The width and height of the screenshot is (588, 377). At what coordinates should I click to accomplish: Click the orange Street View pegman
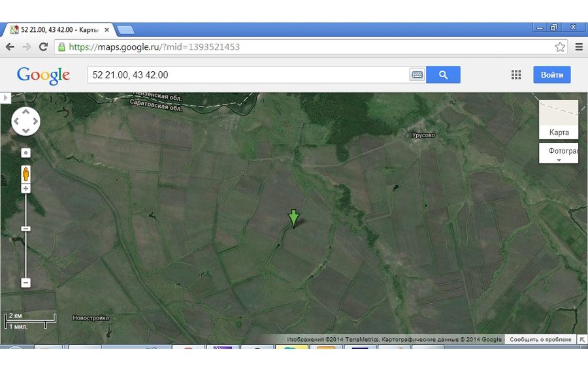(x=26, y=174)
